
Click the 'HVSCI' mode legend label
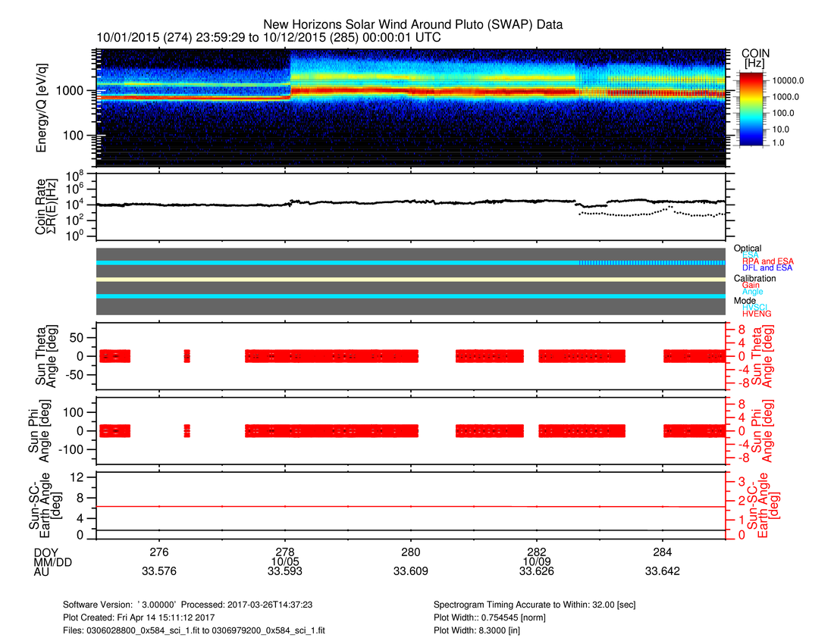point(757,307)
